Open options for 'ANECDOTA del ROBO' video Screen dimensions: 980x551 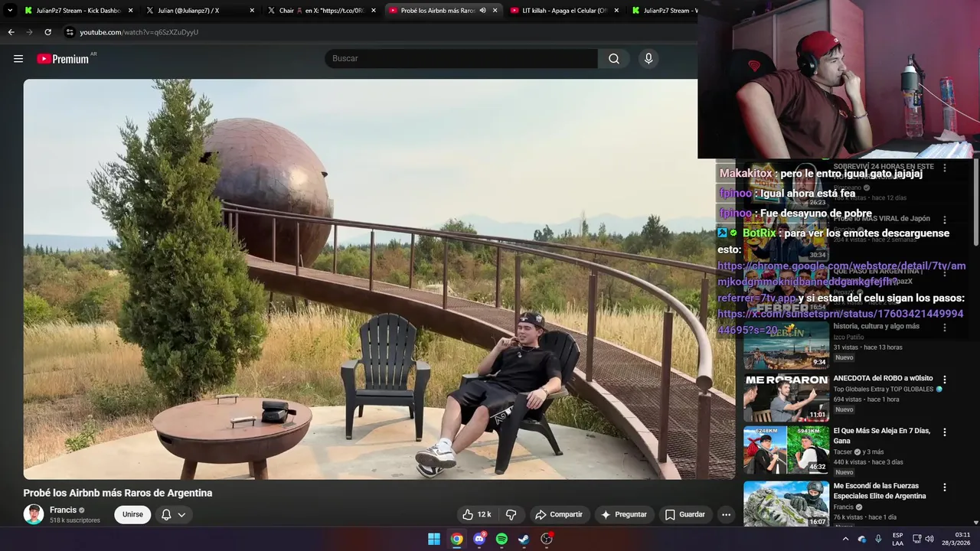[x=945, y=379]
